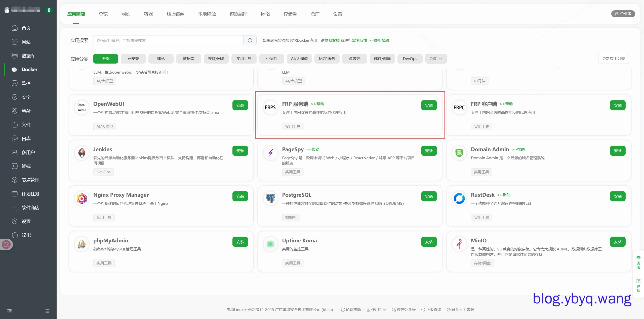Open the 论坛求助 footer link

351,309
